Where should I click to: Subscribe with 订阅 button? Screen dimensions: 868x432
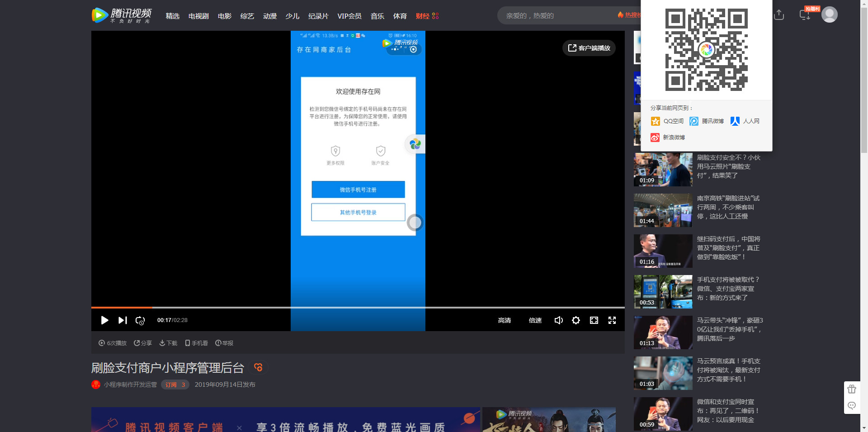pyautogui.click(x=175, y=385)
